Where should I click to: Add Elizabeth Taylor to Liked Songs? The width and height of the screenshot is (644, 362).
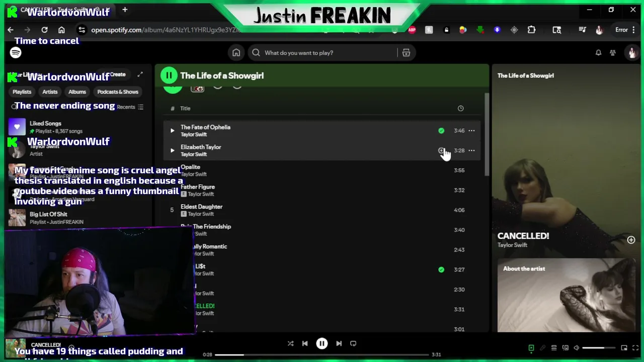(441, 150)
